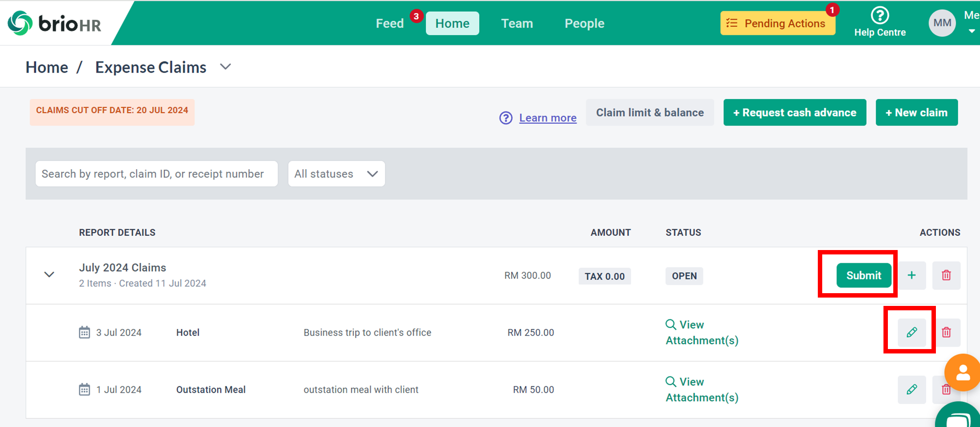The width and height of the screenshot is (980, 427).
Task: Click the Claims cut off date banner
Action: pyautogui.click(x=112, y=112)
